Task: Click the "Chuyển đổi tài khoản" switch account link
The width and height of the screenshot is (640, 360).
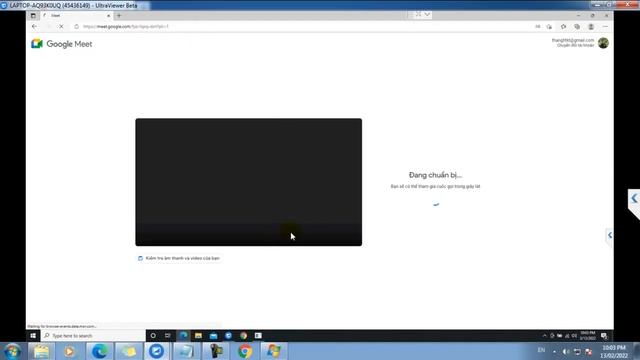Action: click(x=576, y=45)
